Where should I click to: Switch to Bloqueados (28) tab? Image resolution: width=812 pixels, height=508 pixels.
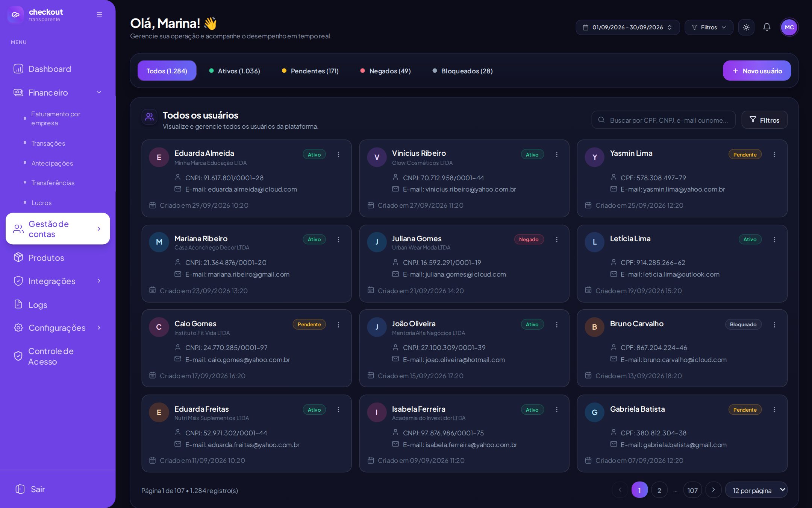463,71
